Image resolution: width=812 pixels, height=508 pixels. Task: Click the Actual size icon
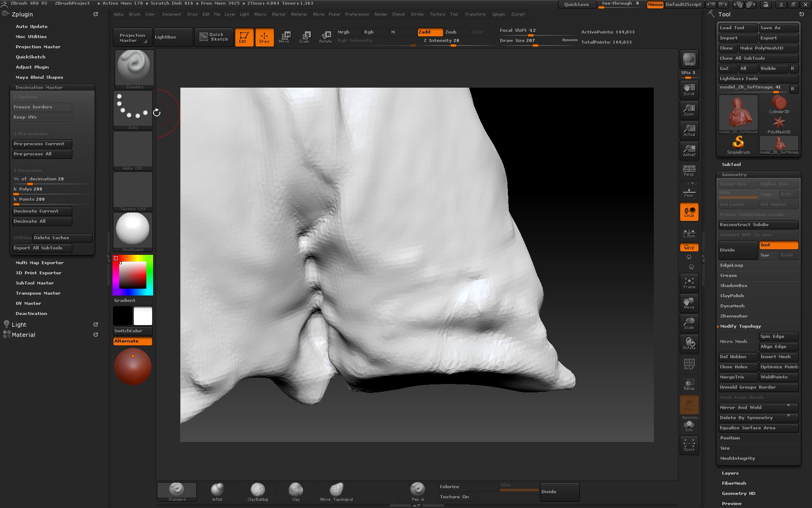pyautogui.click(x=689, y=130)
